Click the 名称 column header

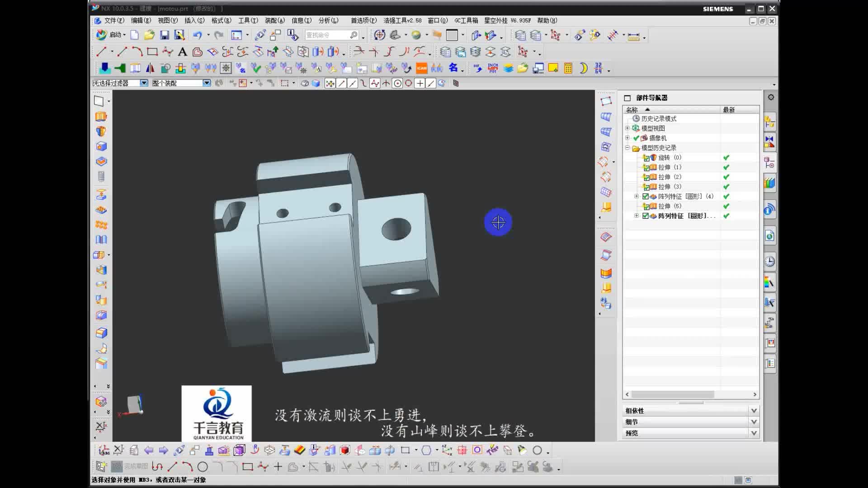click(671, 110)
